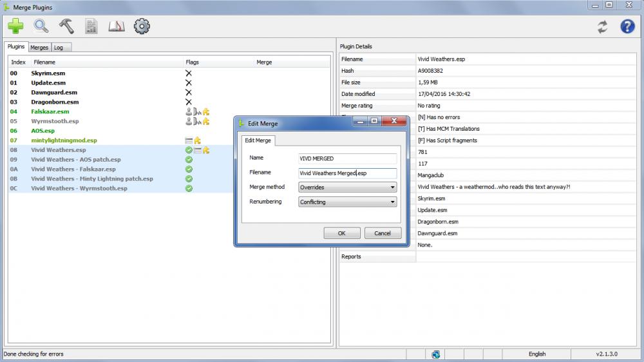Confirm the merge with OK
The height and width of the screenshot is (362, 644).
pos(342,233)
